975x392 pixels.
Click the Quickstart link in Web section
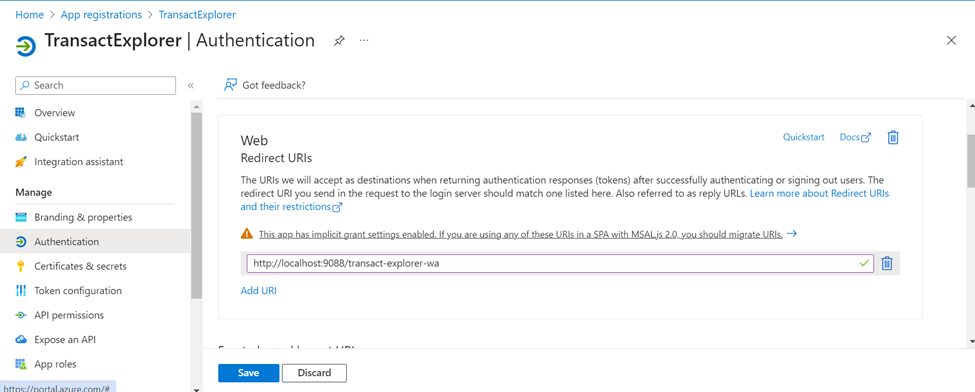(x=803, y=137)
